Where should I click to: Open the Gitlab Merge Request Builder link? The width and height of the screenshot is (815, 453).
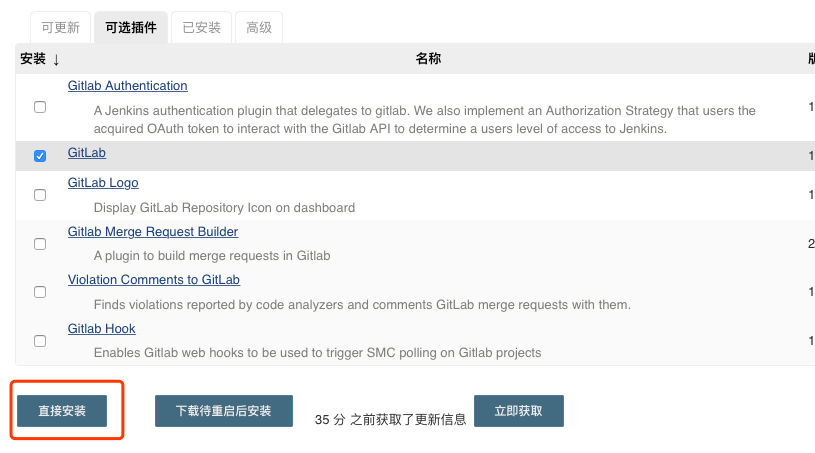pyautogui.click(x=153, y=232)
